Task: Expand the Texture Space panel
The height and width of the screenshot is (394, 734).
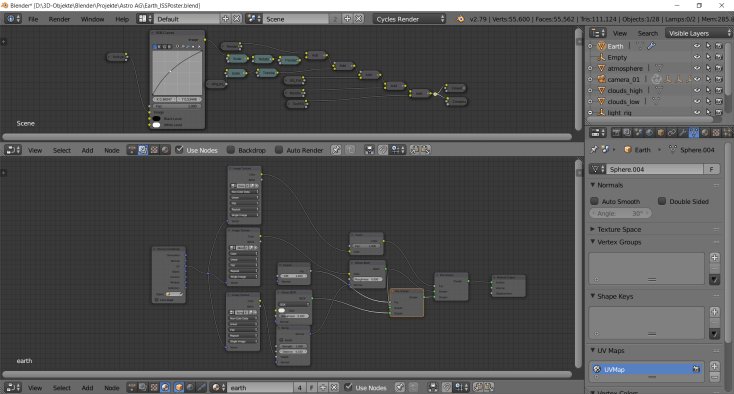Action: point(593,229)
